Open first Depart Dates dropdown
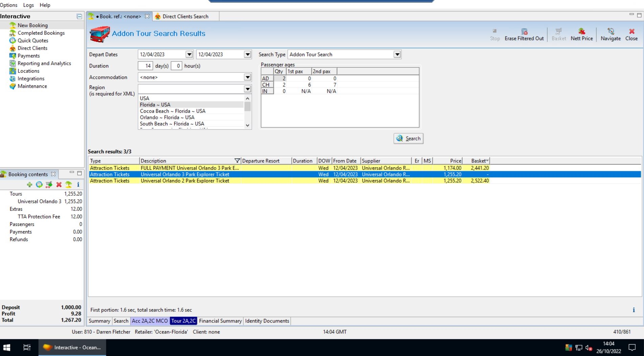 tap(189, 54)
